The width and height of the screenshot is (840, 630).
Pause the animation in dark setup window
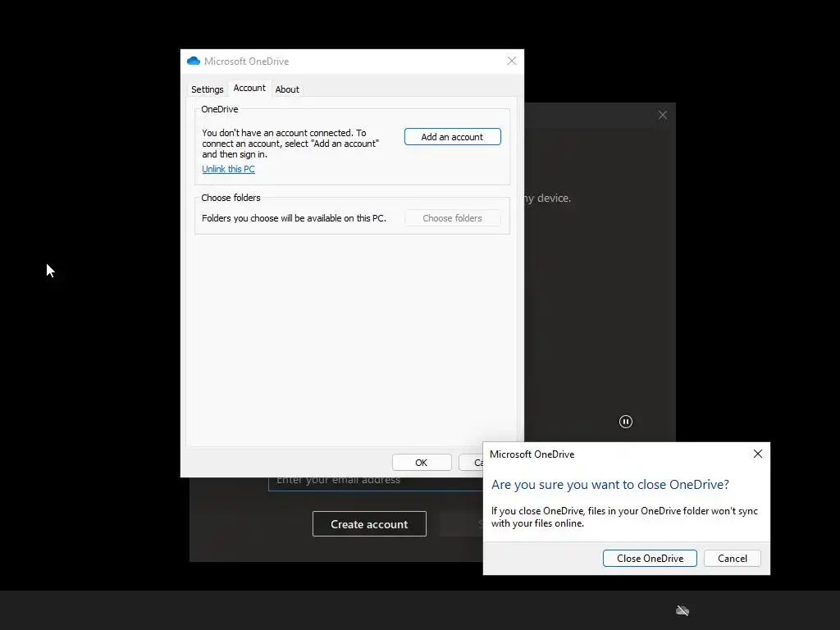click(625, 422)
